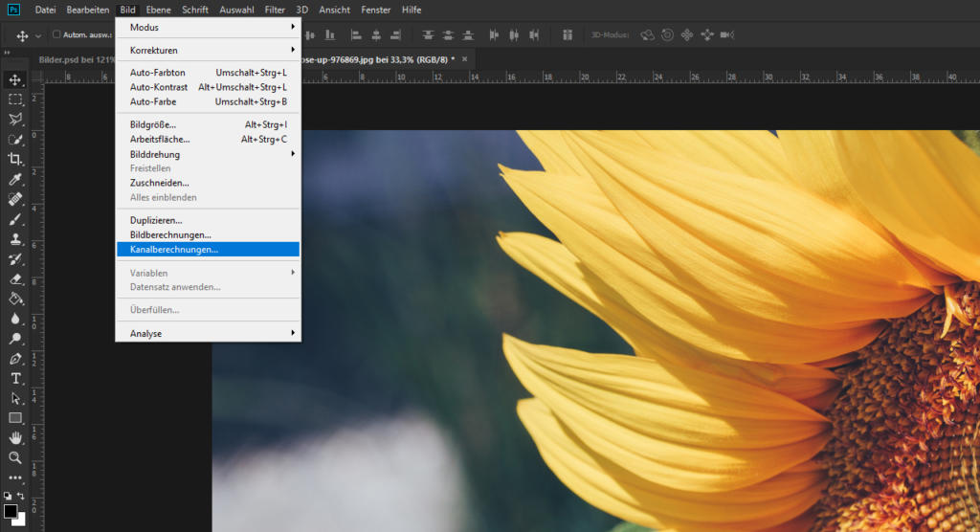Select the Clone Stamp tool
Image resolution: width=980 pixels, height=532 pixels.
[15, 239]
